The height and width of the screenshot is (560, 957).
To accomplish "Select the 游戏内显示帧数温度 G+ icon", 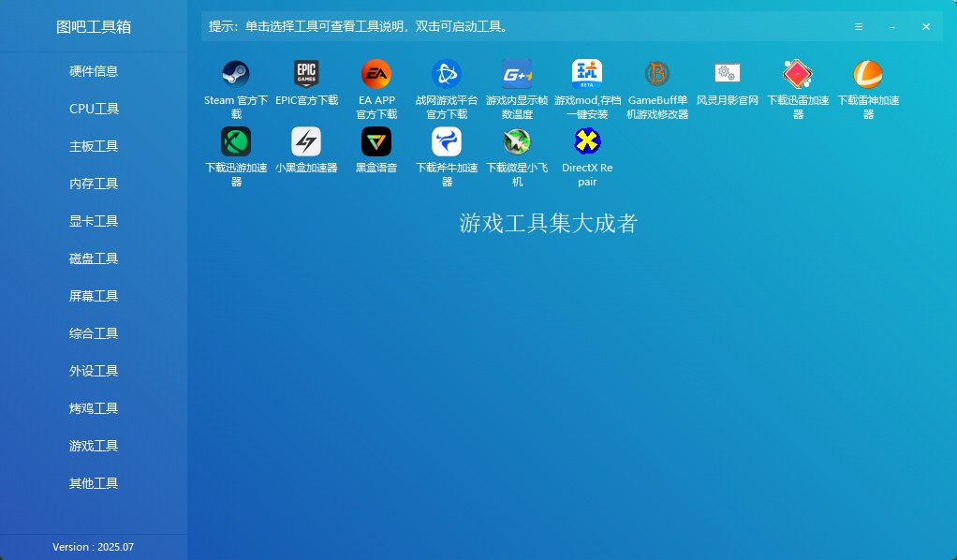I will tap(517, 74).
